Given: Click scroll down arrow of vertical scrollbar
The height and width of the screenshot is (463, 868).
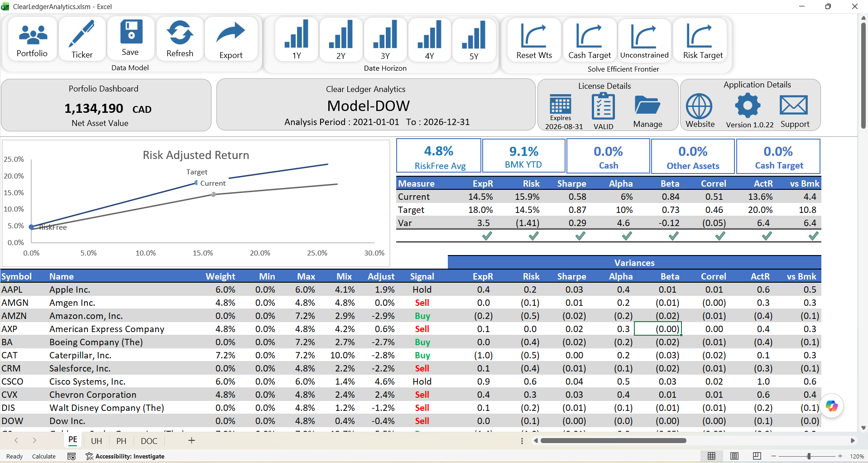Looking at the screenshot, I should [863, 428].
